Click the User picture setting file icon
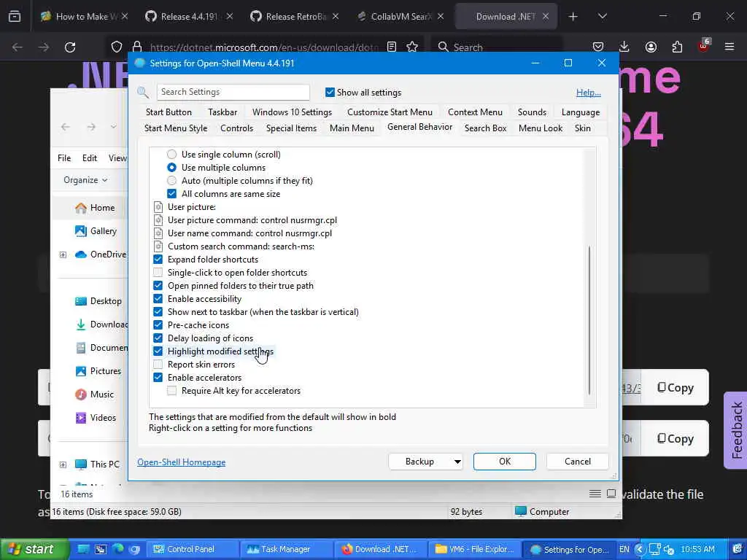 [x=158, y=207]
